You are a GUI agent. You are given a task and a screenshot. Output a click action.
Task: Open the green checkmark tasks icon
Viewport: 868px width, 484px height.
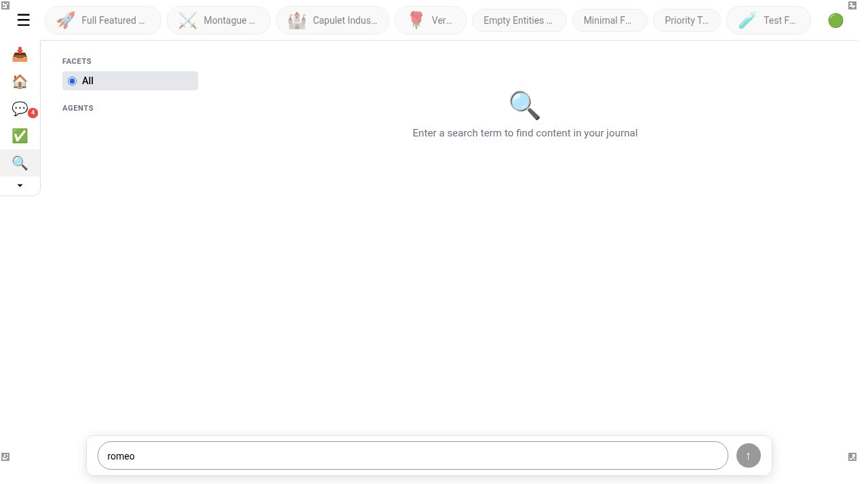tap(20, 136)
